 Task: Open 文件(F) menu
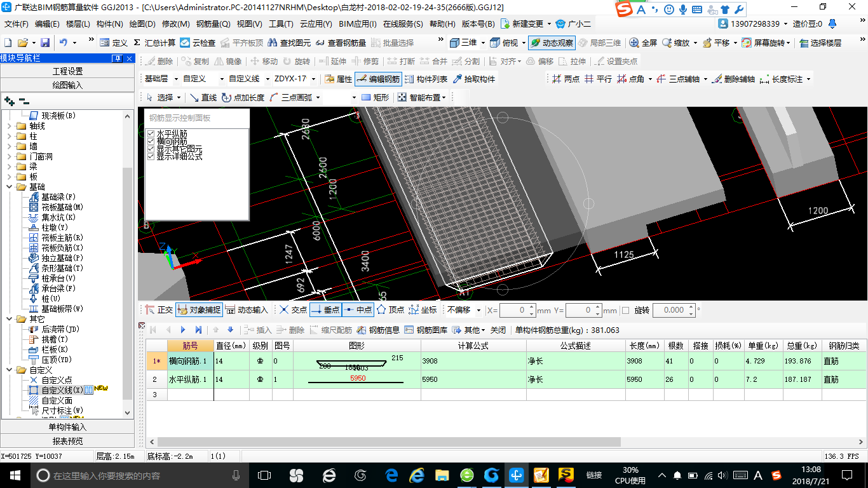point(17,24)
